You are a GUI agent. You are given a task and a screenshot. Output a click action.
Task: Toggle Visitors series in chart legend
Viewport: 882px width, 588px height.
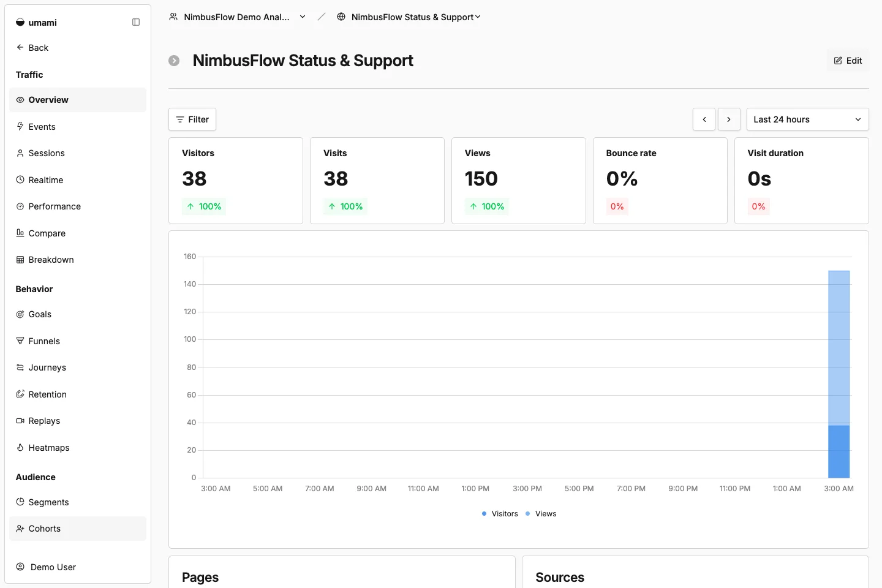pyautogui.click(x=500, y=514)
